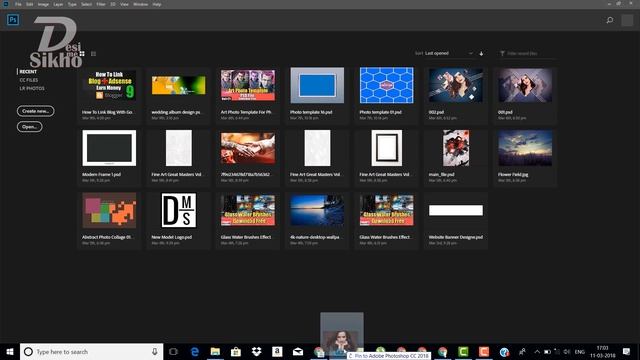The width and height of the screenshot is (640, 360).
Task: Open Abstract Photo Collage thumbnail
Action: (109, 210)
